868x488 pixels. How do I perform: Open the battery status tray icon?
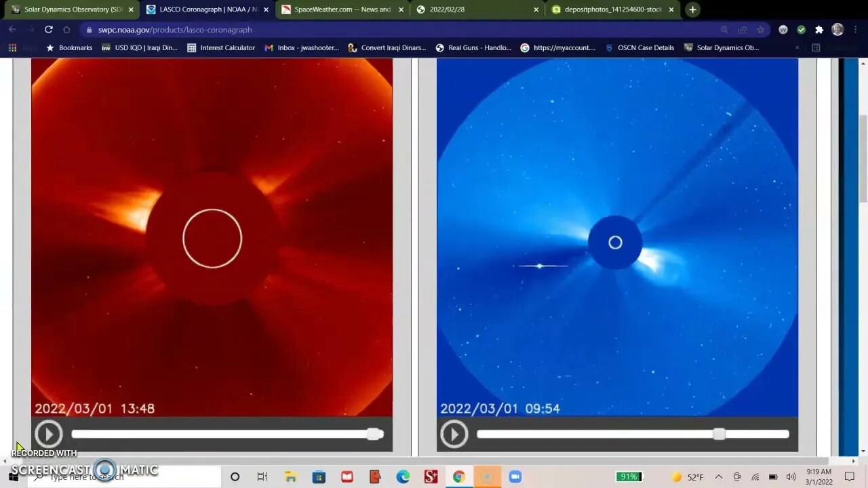click(x=773, y=477)
